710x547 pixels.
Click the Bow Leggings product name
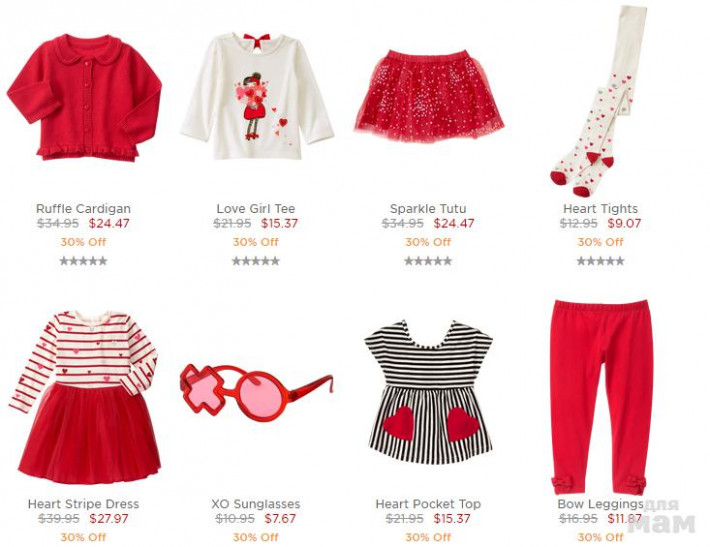pos(600,504)
